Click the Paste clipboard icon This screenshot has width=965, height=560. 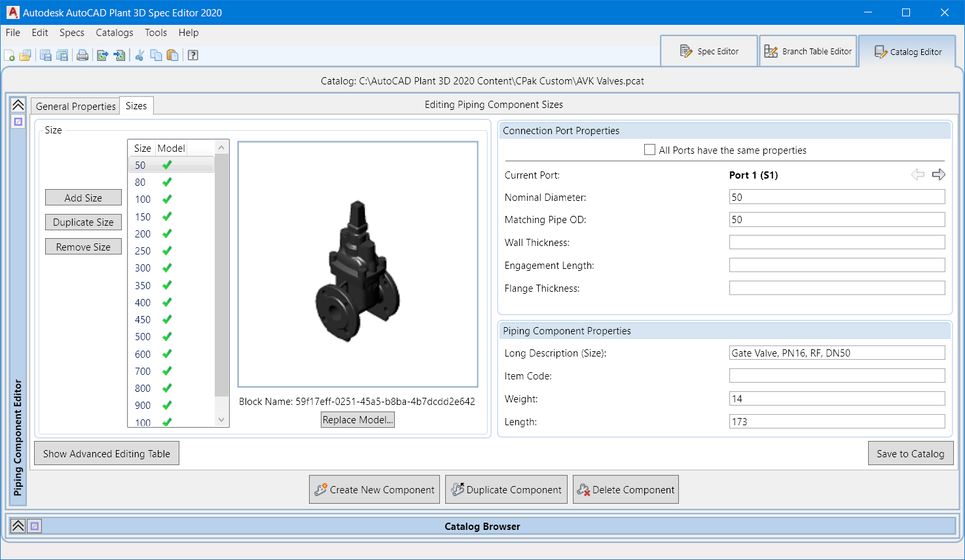click(173, 56)
